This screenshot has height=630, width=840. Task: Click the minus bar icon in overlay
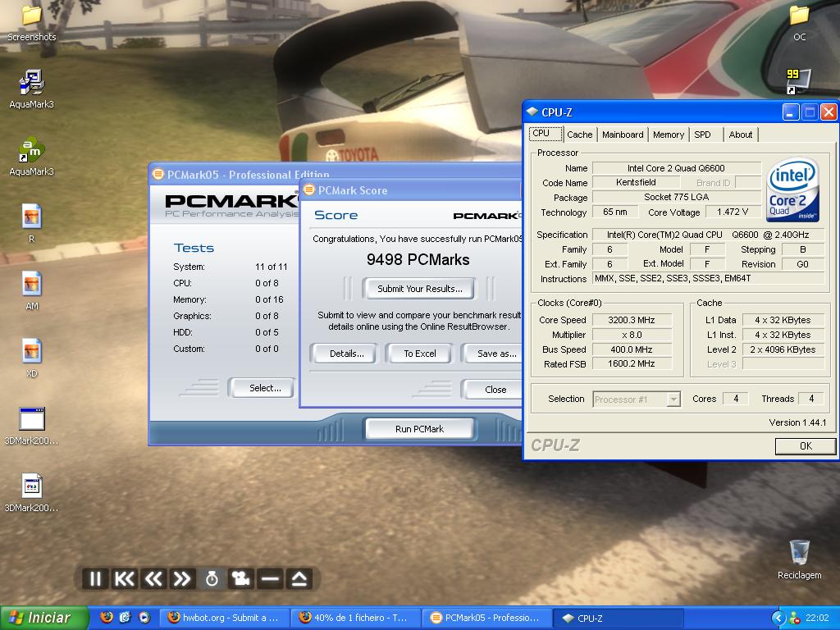[270, 579]
